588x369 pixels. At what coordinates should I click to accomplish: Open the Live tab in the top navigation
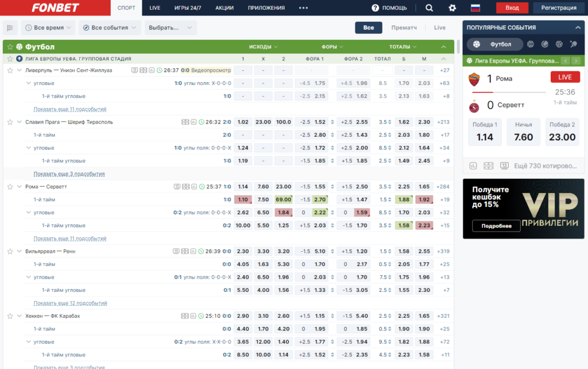(155, 8)
